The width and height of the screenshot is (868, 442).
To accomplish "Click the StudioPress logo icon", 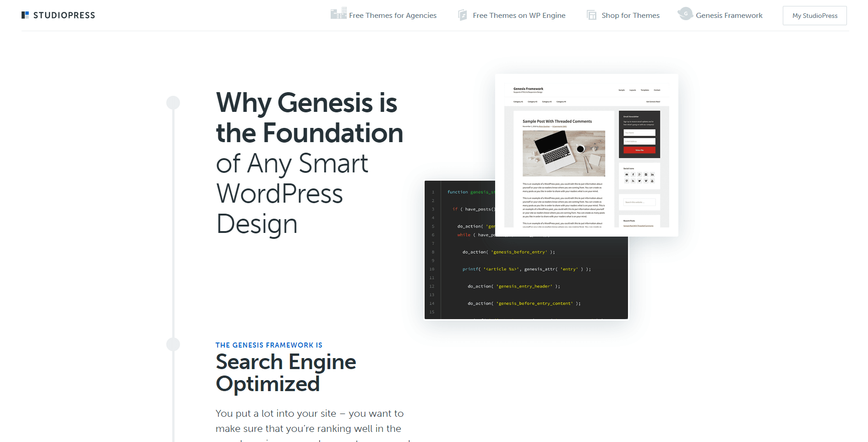I will pos(25,15).
